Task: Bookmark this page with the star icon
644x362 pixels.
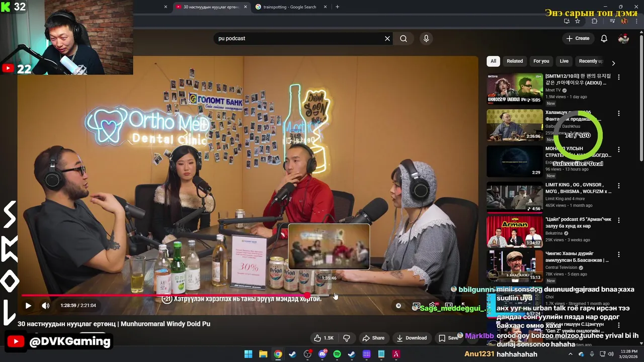Action: click(578, 21)
